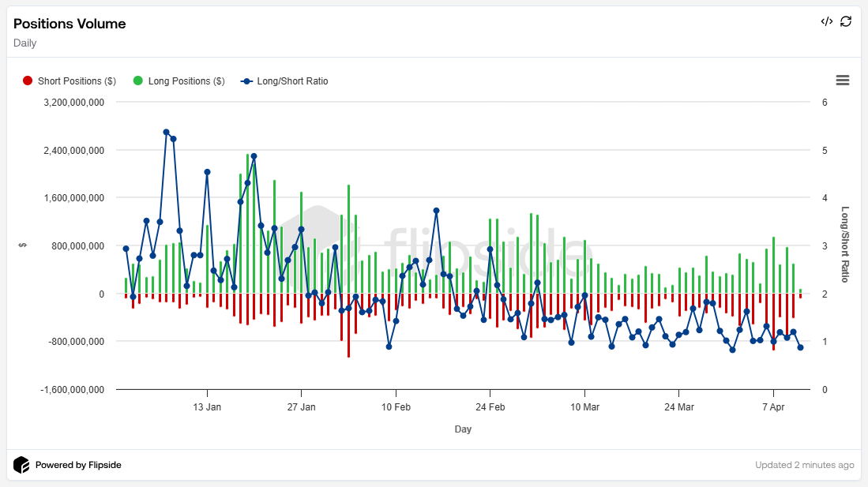Click the tallest red short positions bar
868x487 pixels.
pyautogui.click(x=348, y=325)
